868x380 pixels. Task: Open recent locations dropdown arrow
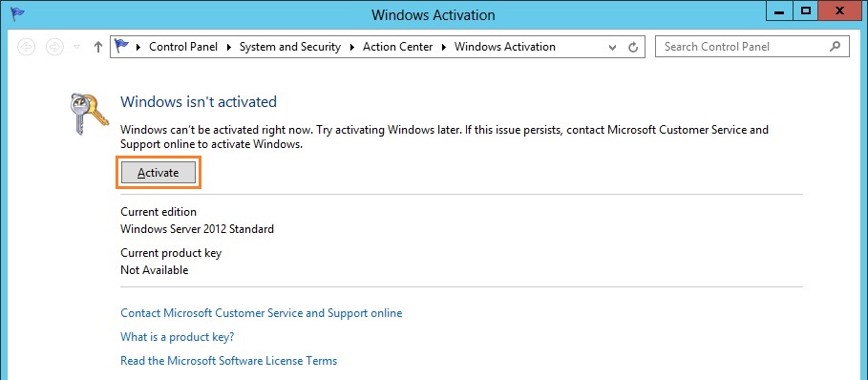(x=77, y=47)
